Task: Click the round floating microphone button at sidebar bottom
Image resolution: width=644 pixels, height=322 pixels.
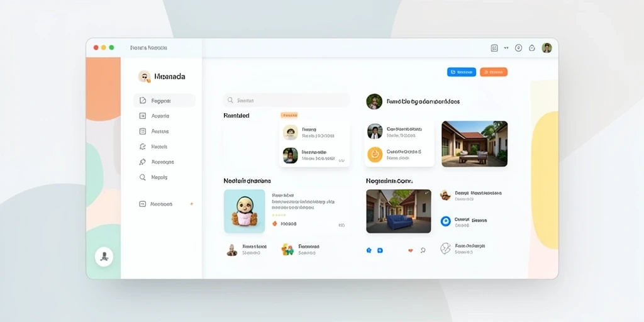Action: [x=104, y=257]
